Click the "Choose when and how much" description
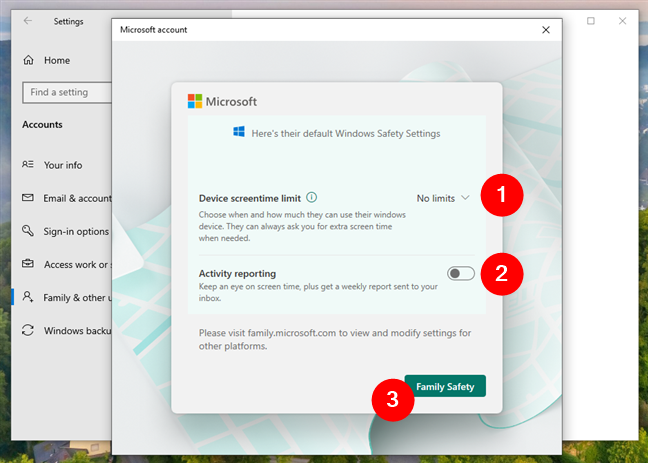The width and height of the screenshot is (648, 463). pyautogui.click(x=302, y=226)
